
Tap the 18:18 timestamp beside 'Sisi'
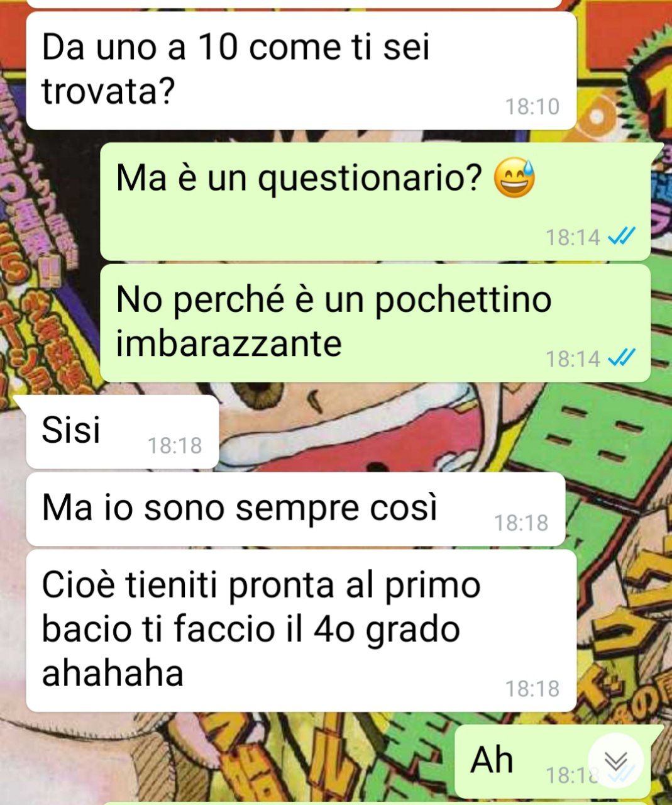pos(175,446)
